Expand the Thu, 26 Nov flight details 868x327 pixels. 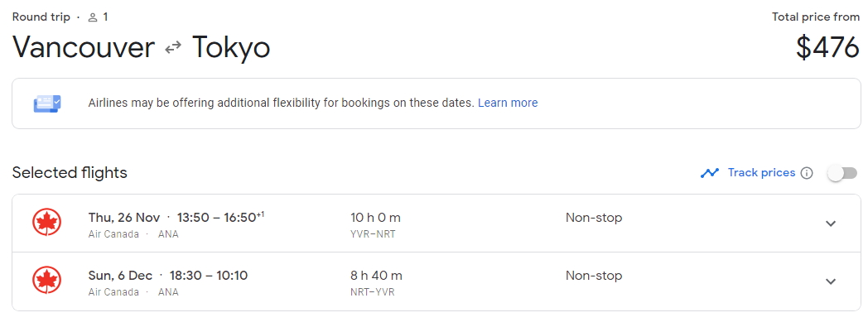(x=831, y=224)
